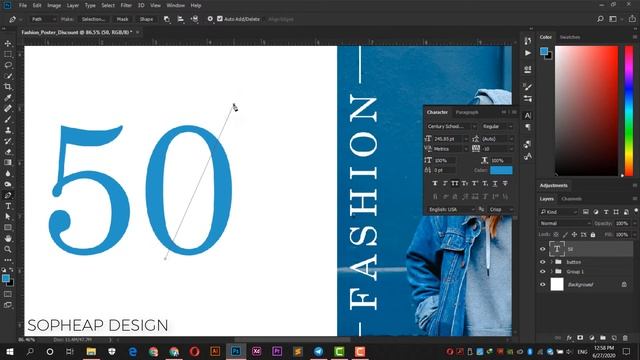The height and width of the screenshot is (360, 640).
Task: Click the Shape button
Action: [146, 19]
